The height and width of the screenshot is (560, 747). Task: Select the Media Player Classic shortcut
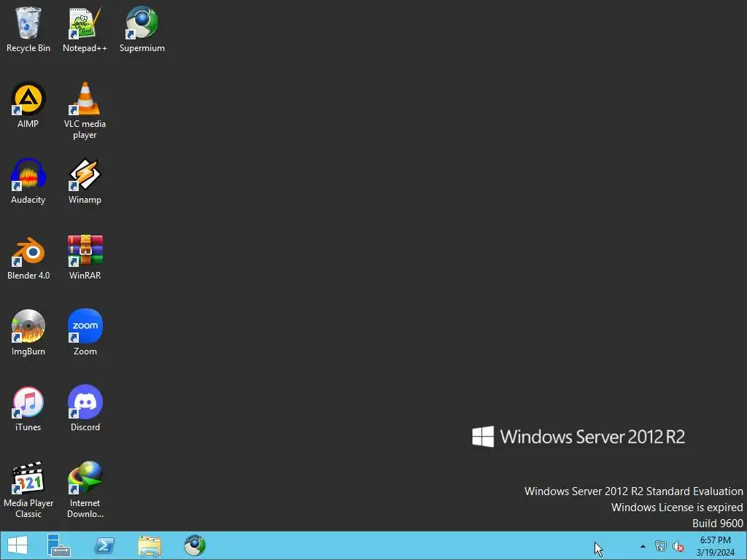[x=28, y=489]
